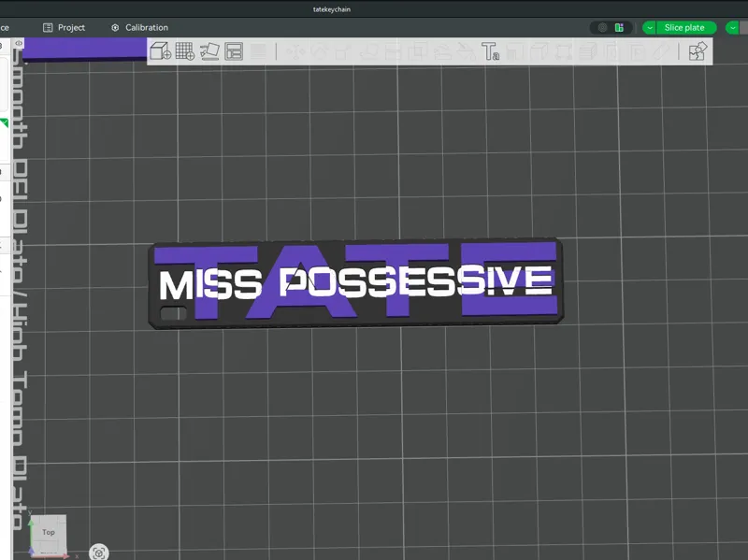Select the Scale tool icon
The width and height of the screenshot is (748, 560).
(344, 51)
